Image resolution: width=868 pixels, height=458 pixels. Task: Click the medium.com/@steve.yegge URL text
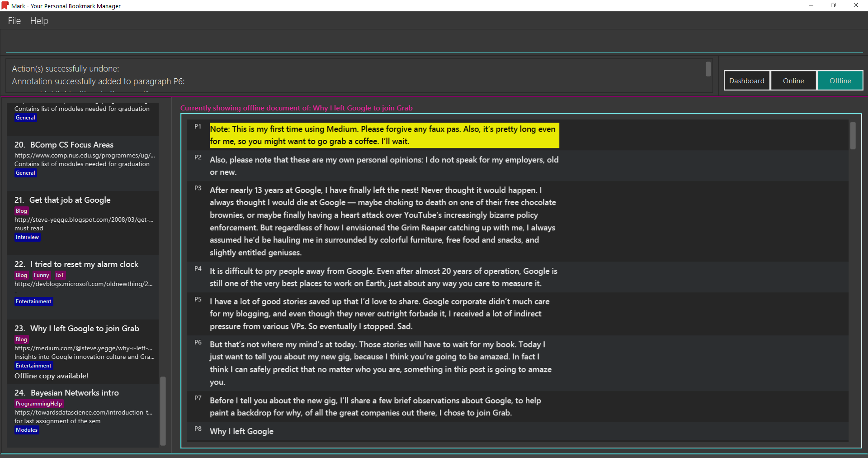coord(84,348)
